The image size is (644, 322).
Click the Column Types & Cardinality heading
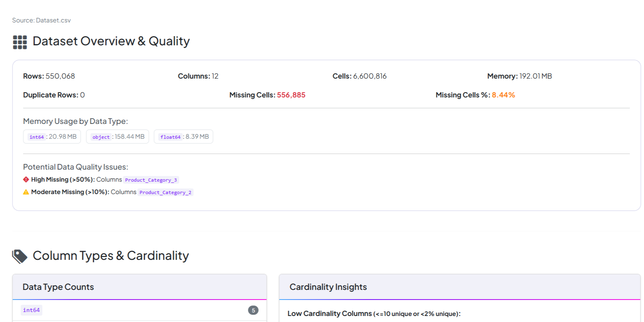tap(111, 256)
